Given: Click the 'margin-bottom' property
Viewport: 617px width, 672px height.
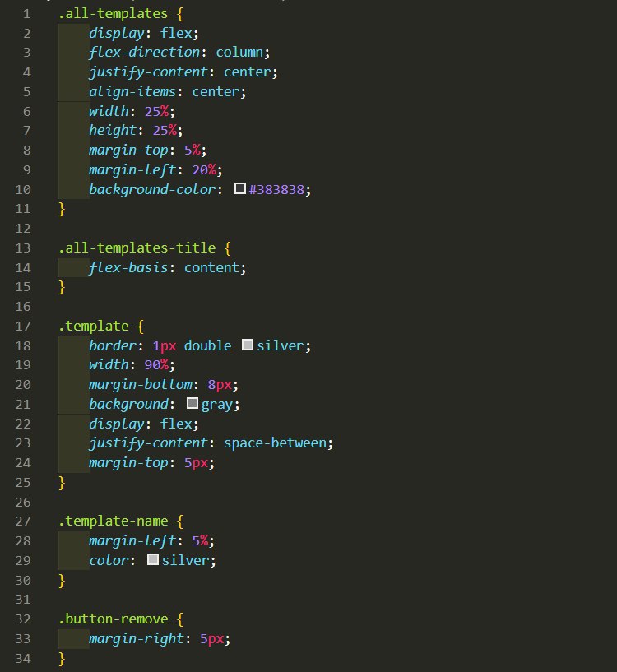Looking at the screenshot, I should click(141, 384).
